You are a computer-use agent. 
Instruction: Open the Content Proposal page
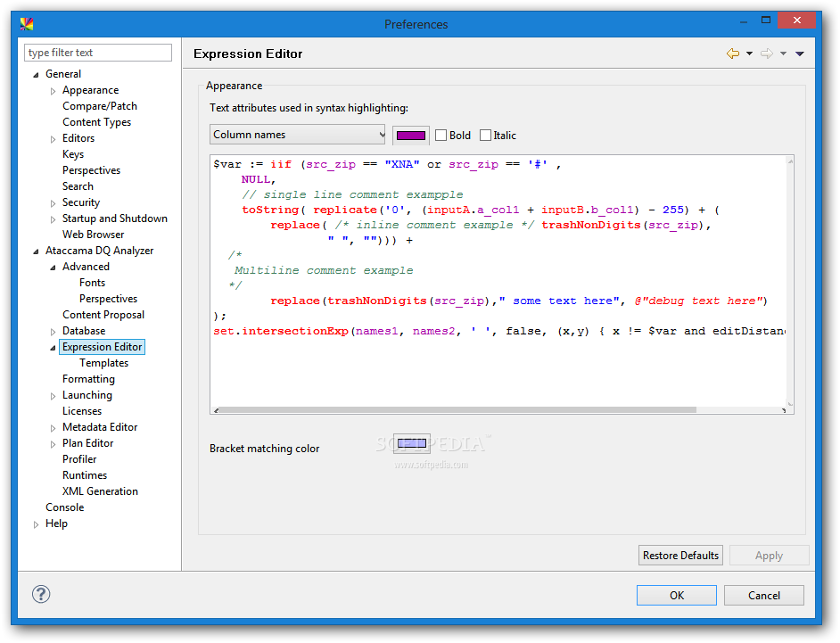103,315
